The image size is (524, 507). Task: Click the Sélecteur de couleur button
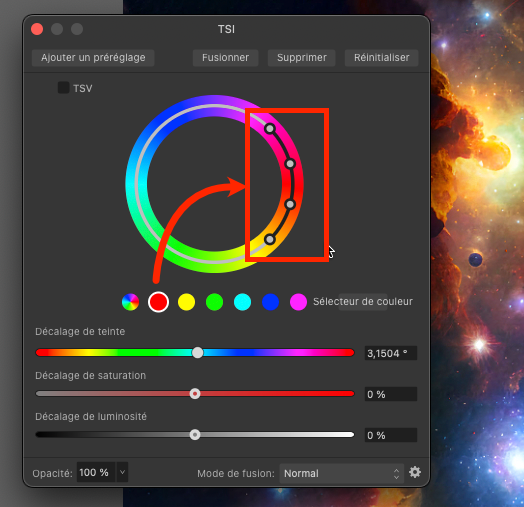point(363,302)
